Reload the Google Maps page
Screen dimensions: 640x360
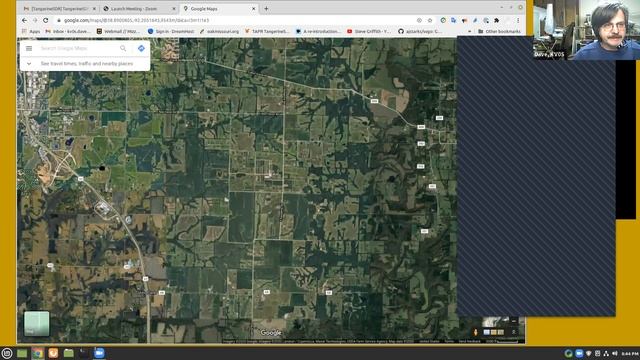(46, 20)
